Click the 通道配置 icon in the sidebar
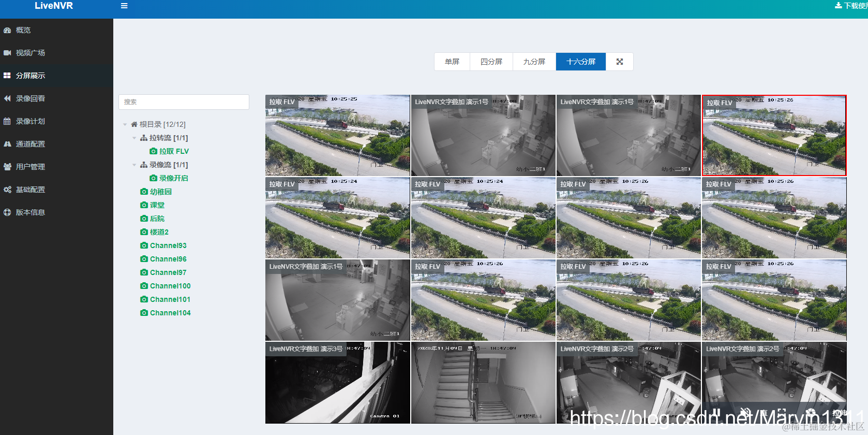This screenshot has width=868, height=435. point(7,144)
